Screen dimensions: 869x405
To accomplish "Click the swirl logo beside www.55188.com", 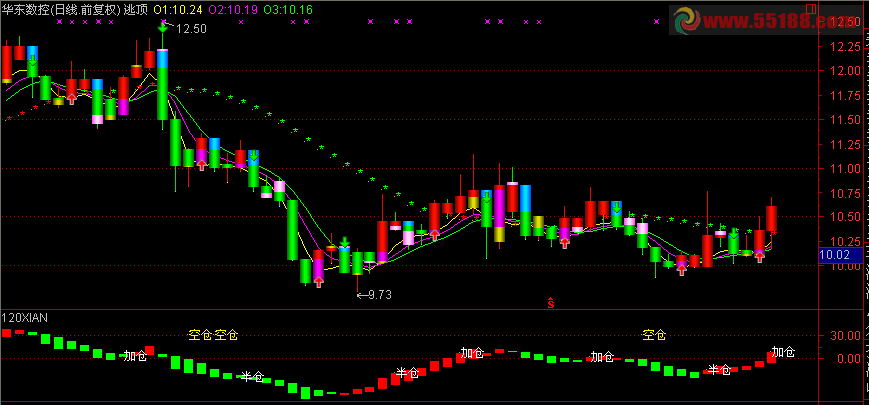I will [689, 22].
